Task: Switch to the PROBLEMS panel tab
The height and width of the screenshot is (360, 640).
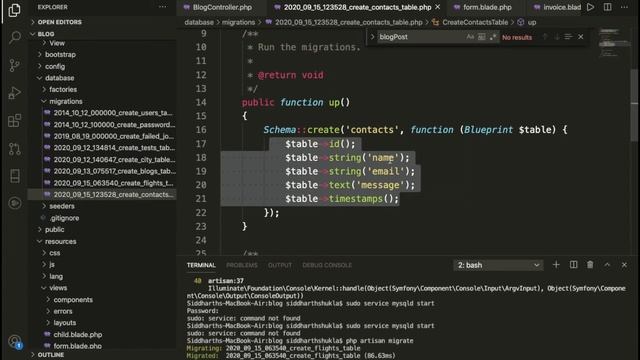Action: pyautogui.click(x=242, y=265)
